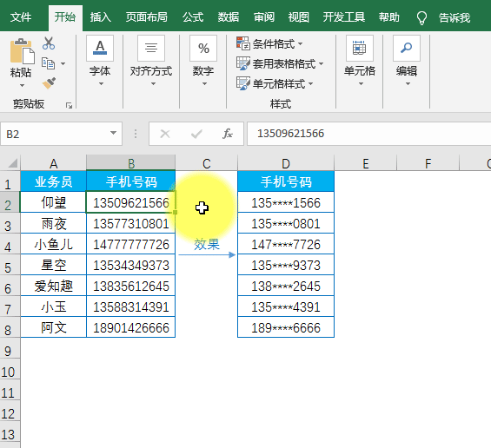
Task: Select column D header
Action: coord(286,163)
